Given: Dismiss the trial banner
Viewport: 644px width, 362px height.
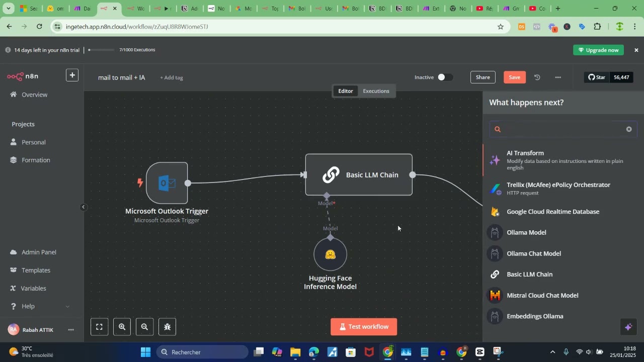Looking at the screenshot, I should pyautogui.click(x=636, y=50).
